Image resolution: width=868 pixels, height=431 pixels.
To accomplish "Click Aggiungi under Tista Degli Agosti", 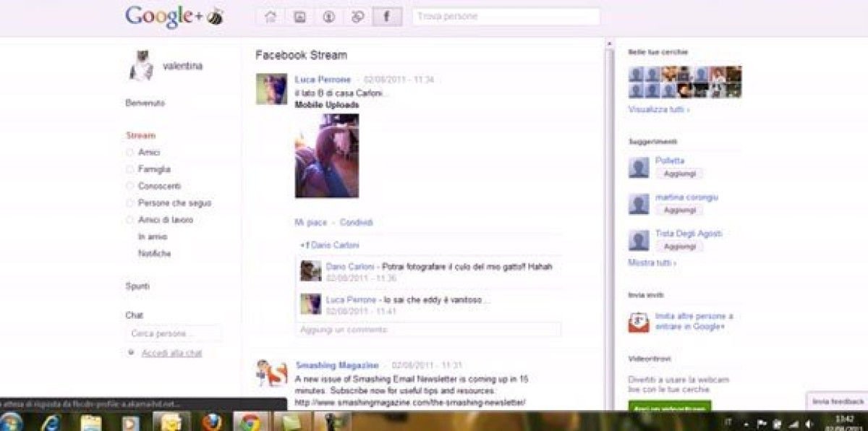I will pos(679,246).
